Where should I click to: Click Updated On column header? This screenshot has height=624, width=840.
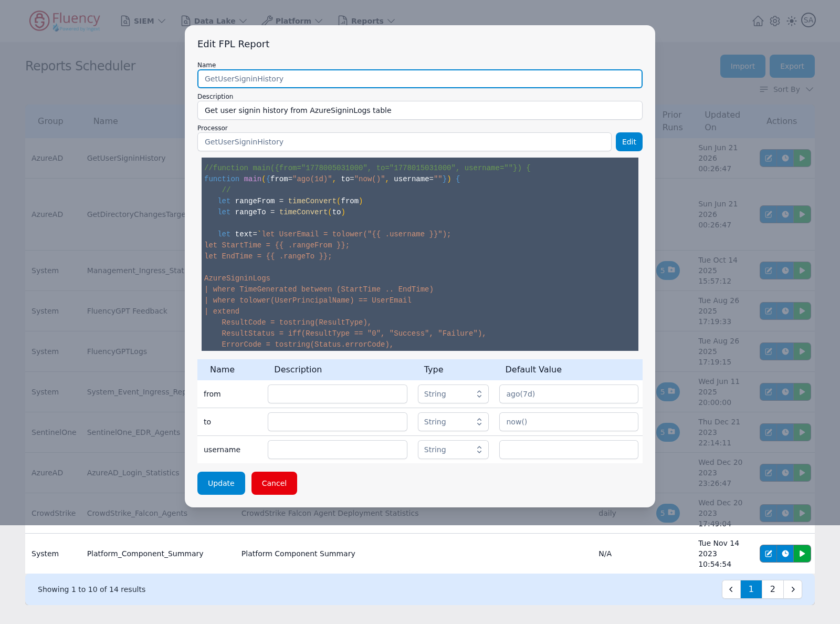pyautogui.click(x=722, y=121)
